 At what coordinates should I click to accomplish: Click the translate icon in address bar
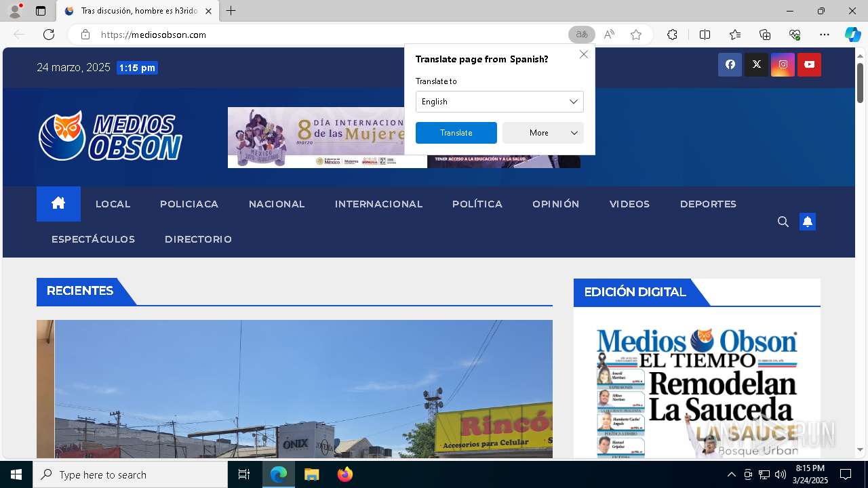(x=581, y=35)
